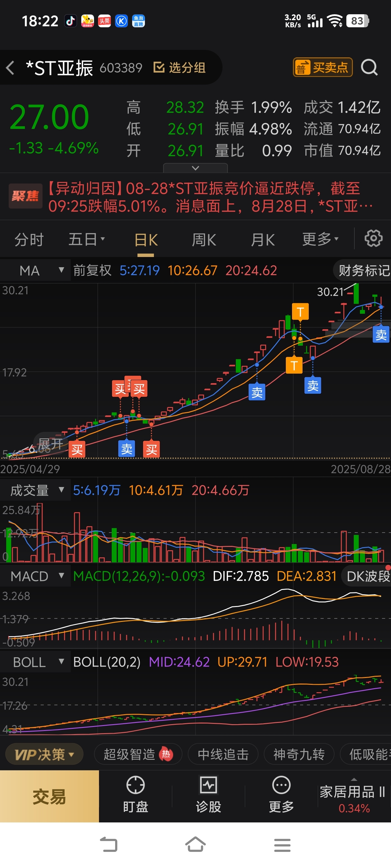Toggle 财务标记 financial markers
The image size is (391, 868).
(x=363, y=270)
